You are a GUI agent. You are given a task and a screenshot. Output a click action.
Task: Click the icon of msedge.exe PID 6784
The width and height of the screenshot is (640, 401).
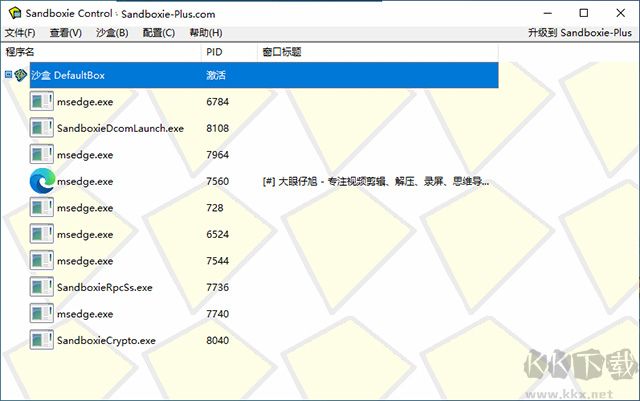(x=41, y=101)
